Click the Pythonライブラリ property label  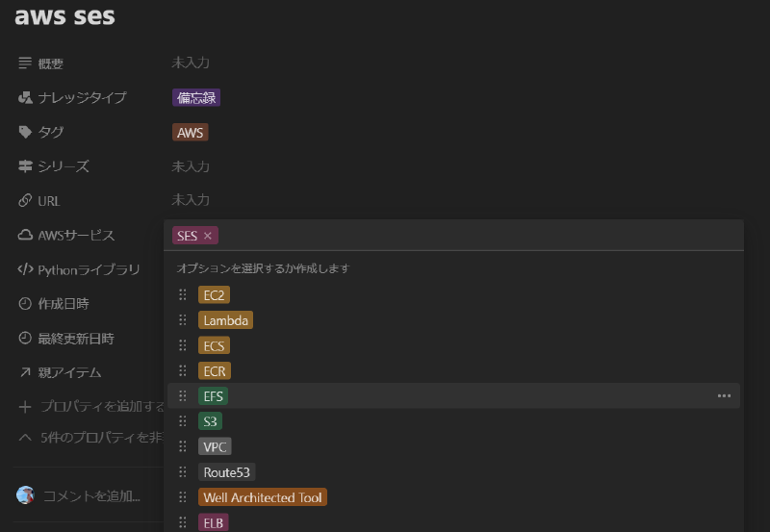[x=89, y=269]
